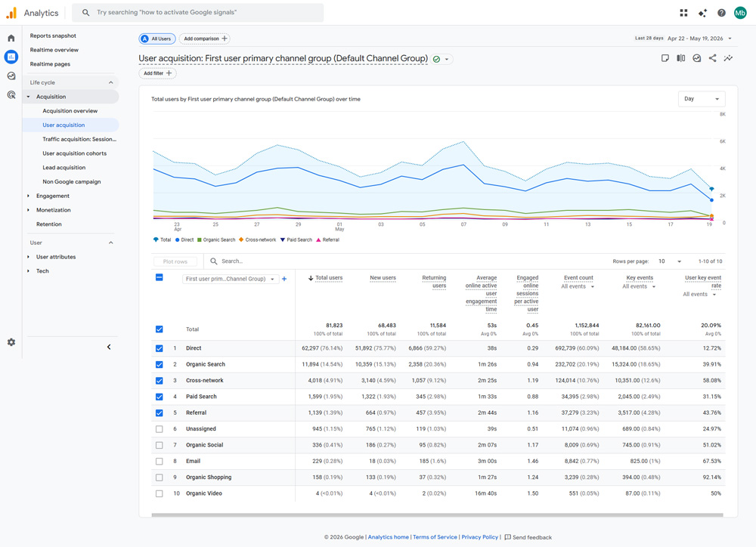Collapse the sidebar with the left chevron
The height and width of the screenshot is (547, 756).
pyautogui.click(x=109, y=347)
